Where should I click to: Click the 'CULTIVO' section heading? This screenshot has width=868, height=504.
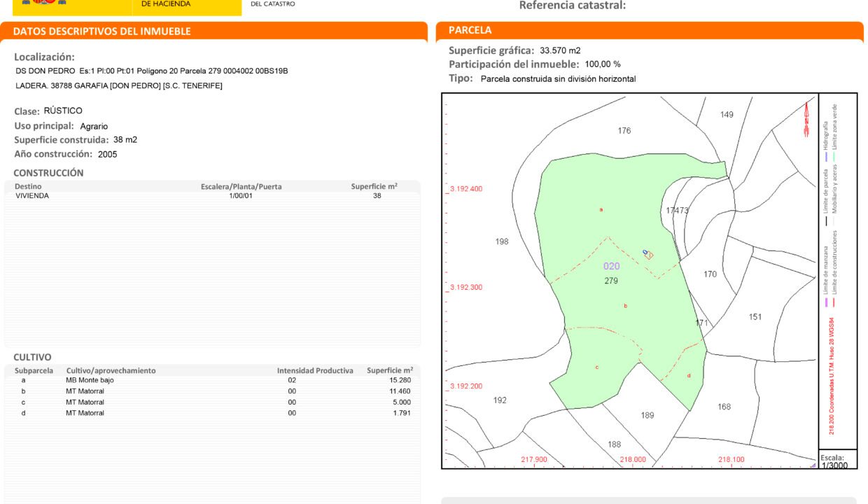32,357
